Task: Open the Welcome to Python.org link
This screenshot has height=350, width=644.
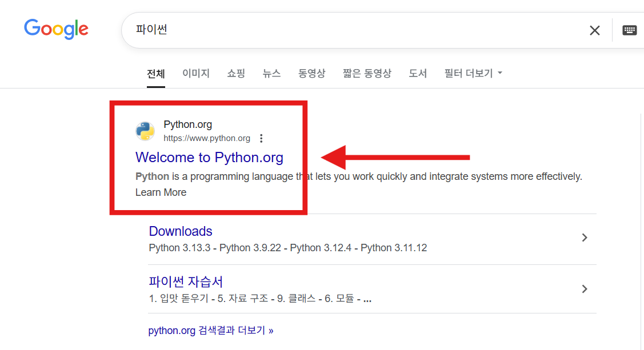Action: [210, 158]
